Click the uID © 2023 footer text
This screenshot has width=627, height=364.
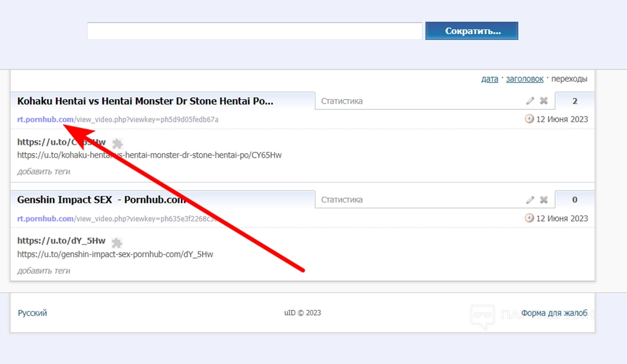tap(303, 313)
